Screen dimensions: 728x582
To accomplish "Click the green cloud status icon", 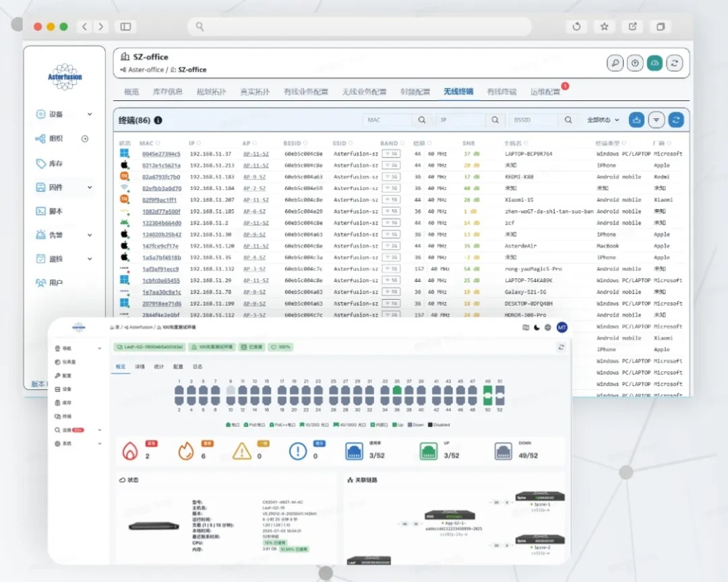I will (x=655, y=63).
